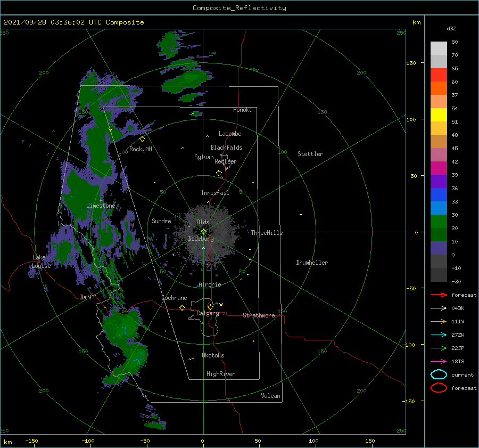This screenshot has height=448, width=479.
Task: Select the yellow diamond marker near RockyMH
Action: (142, 139)
